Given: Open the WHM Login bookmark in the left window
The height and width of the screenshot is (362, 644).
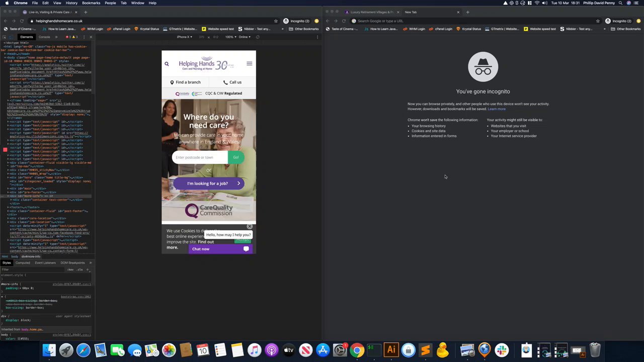Looking at the screenshot, I should pos(92,29).
